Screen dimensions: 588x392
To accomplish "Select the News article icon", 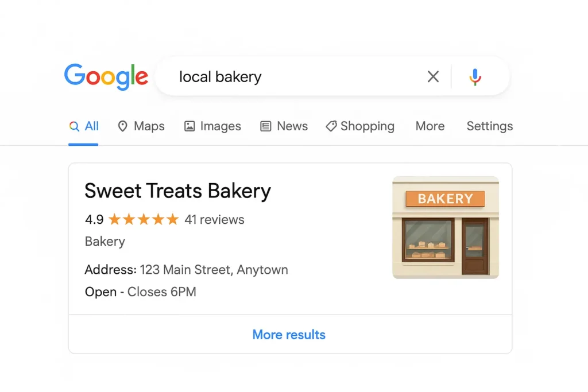I will [x=265, y=126].
